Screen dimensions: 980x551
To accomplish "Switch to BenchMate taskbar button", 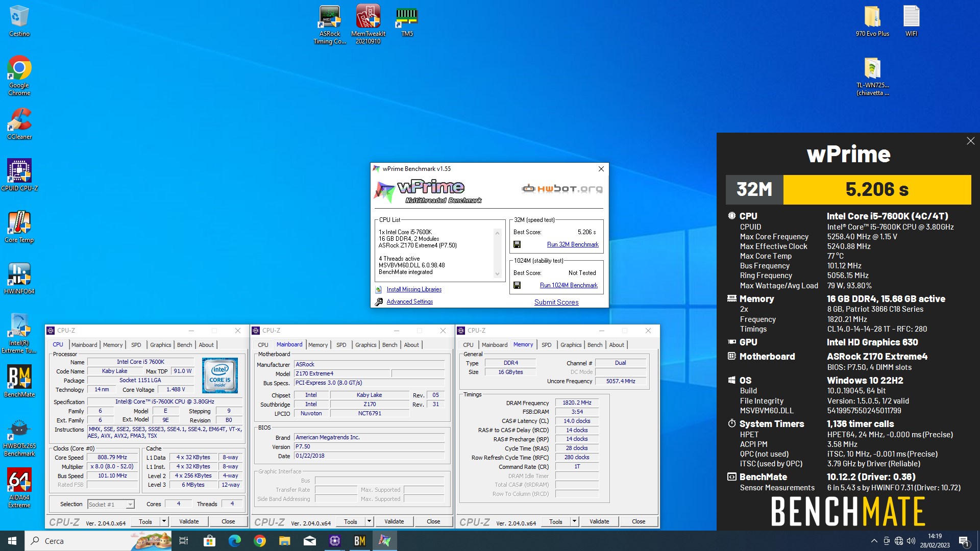I will 359,541.
